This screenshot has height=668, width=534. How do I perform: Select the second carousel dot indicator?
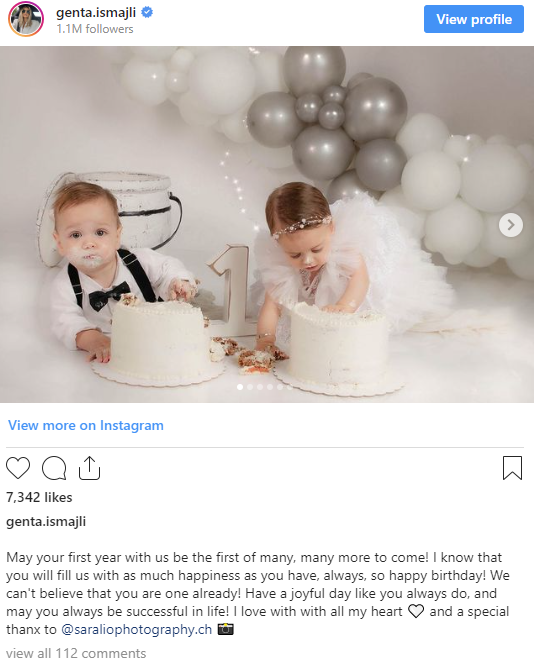click(250, 387)
